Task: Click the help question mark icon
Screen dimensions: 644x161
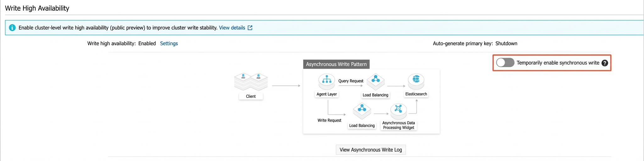Action: click(x=605, y=63)
